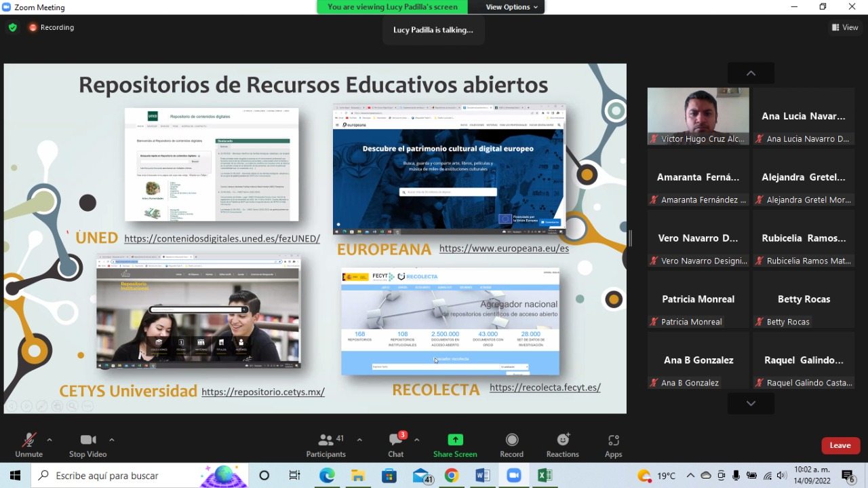Open the Chat panel
Viewport: 868px width, 488px height.
coord(396,445)
